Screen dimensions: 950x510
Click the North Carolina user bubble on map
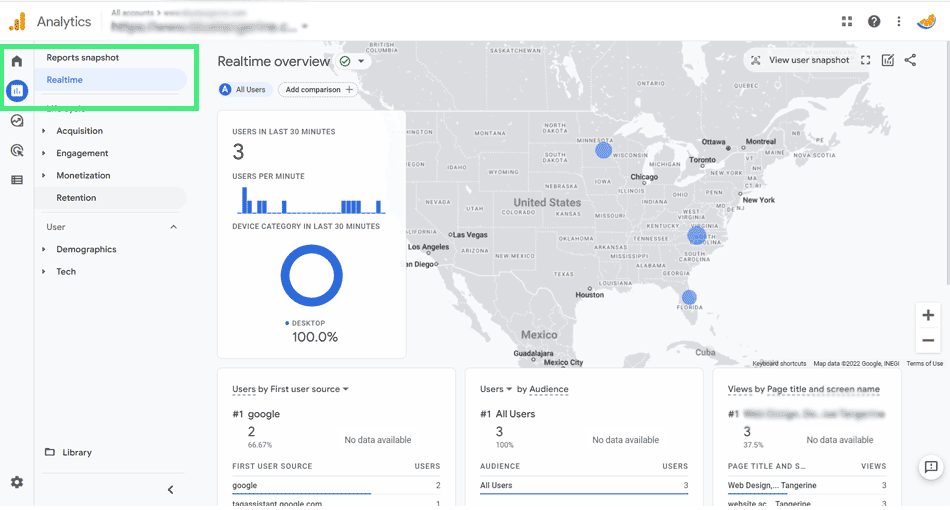696,235
